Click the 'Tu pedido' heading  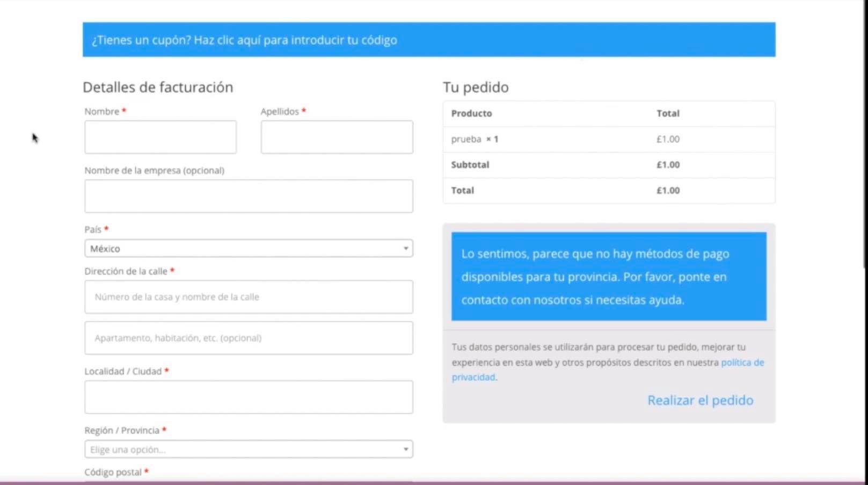(x=476, y=87)
